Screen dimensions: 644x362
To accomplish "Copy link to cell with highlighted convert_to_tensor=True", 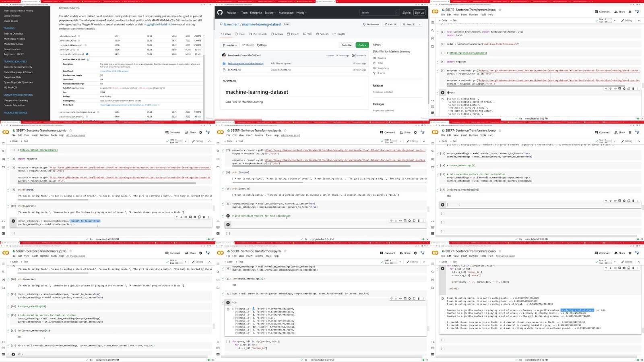I will [x=186, y=217].
